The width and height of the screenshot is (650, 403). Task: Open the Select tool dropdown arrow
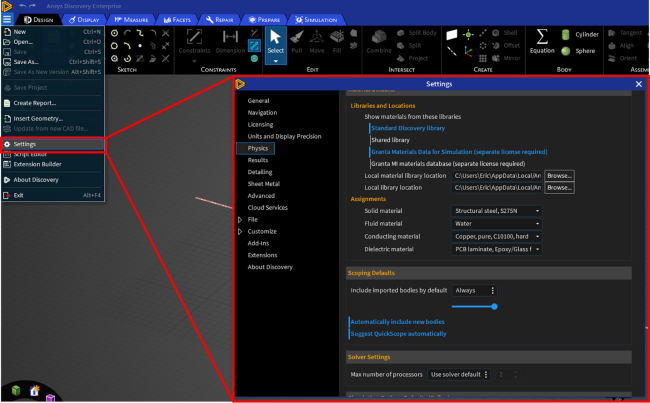275,61
